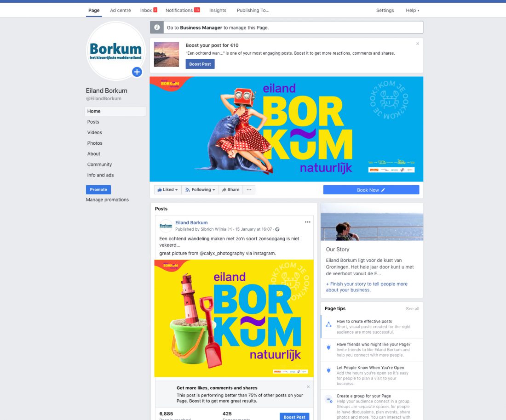This screenshot has width=506, height=420.
Task: Click the Boost Post button in top banner
Action: click(200, 64)
